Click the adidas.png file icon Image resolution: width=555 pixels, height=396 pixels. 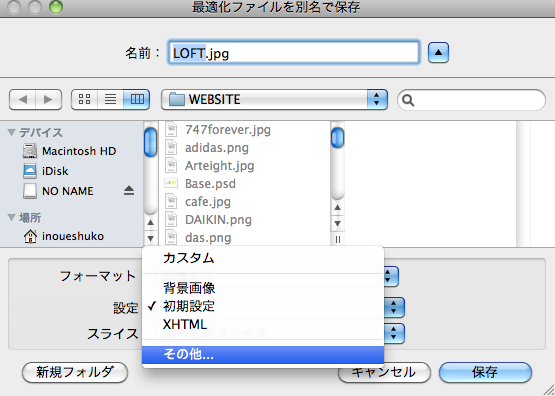point(171,147)
